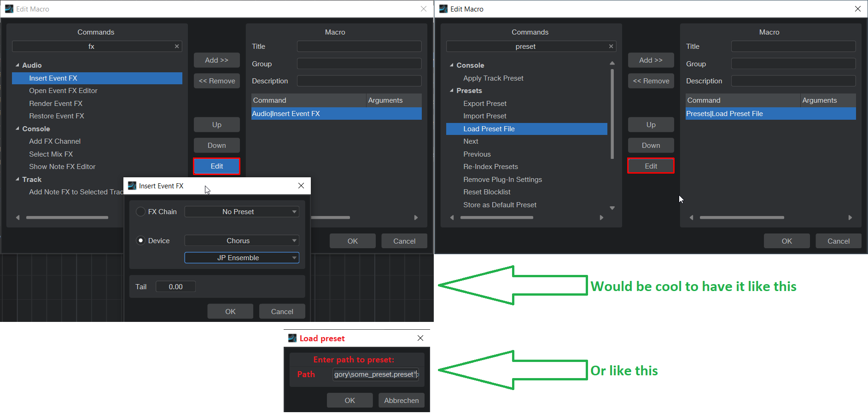
Task: Clear the 'preset' search field text
Action: tap(611, 47)
